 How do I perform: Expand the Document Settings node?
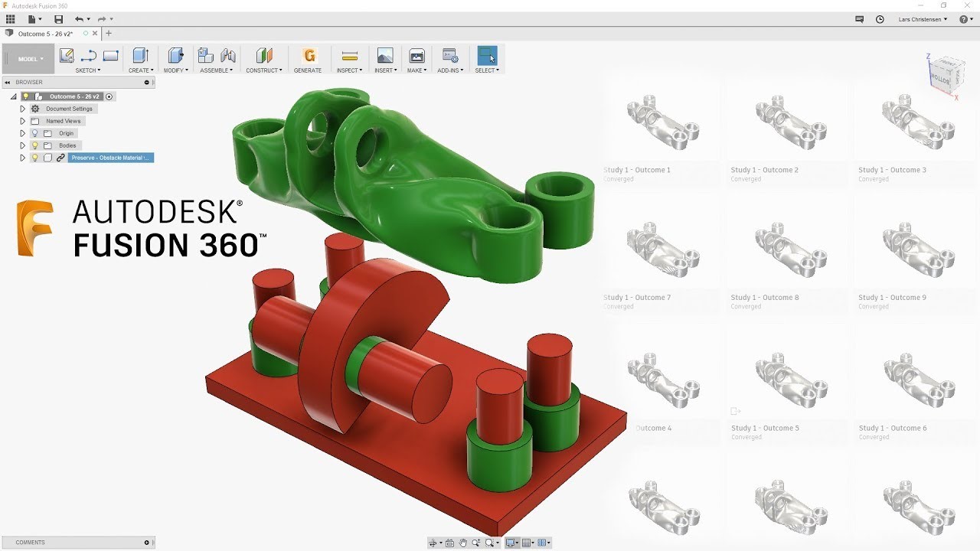pyautogui.click(x=22, y=109)
